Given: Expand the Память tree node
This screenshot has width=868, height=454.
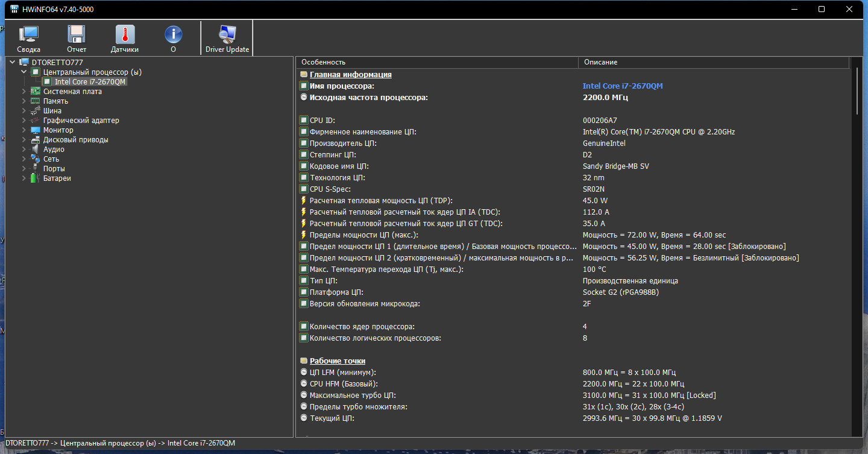Looking at the screenshot, I should [24, 101].
